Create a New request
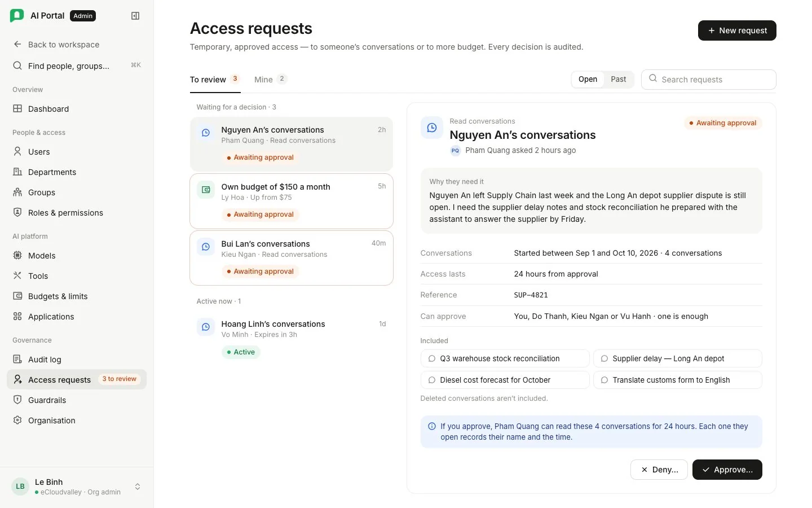The height and width of the screenshot is (508, 812). click(737, 30)
